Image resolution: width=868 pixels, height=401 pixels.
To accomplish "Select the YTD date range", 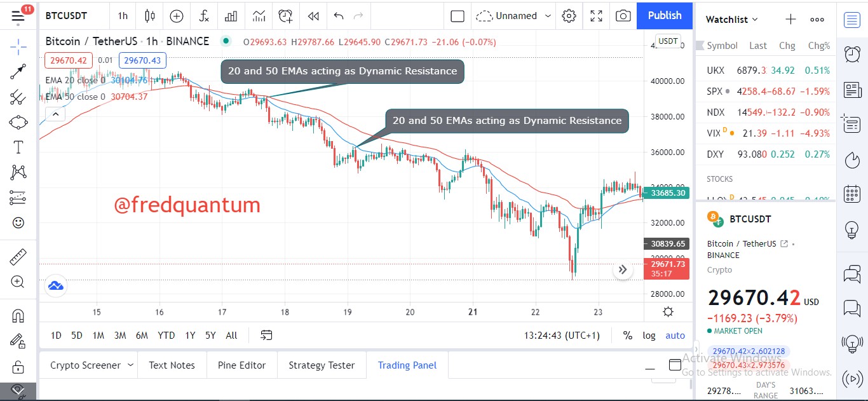I will pyautogui.click(x=166, y=336).
